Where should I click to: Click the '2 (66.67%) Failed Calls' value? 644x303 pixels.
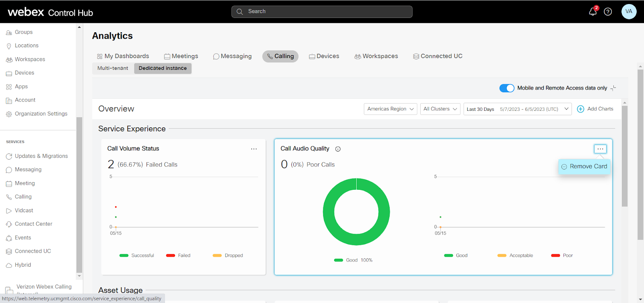coord(142,164)
